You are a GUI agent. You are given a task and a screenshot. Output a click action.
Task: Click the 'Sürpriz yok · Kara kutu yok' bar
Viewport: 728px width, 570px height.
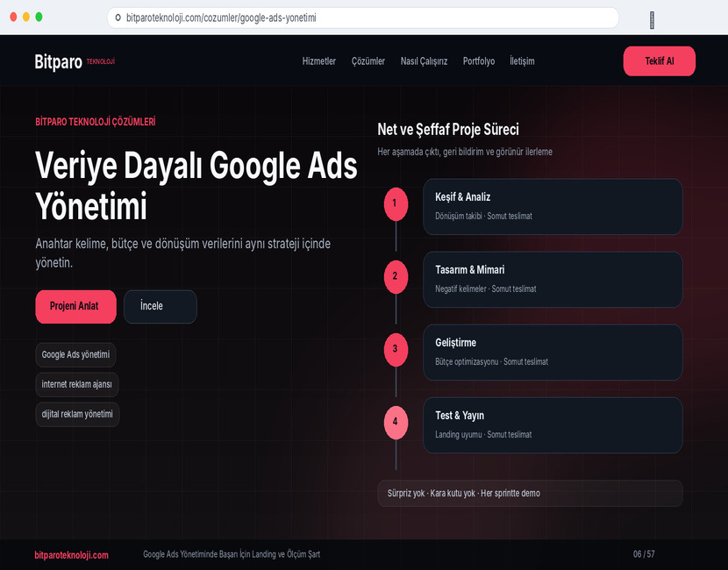pos(530,494)
